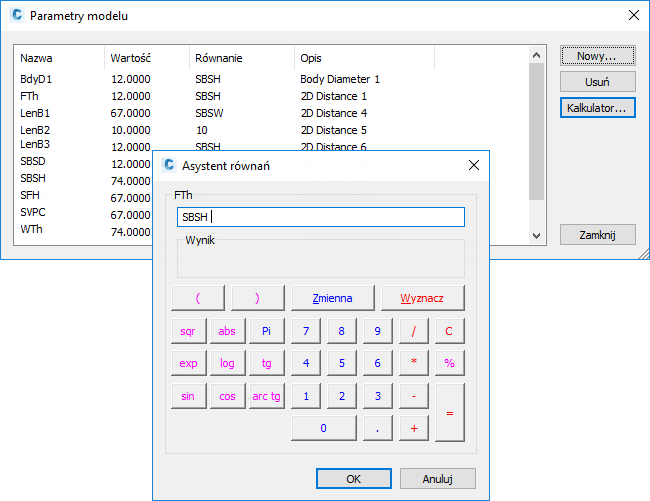Image resolution: width=650 pixels, height=501 pixels.
Task: Click the Usuń button
Action: click(597, 82)
